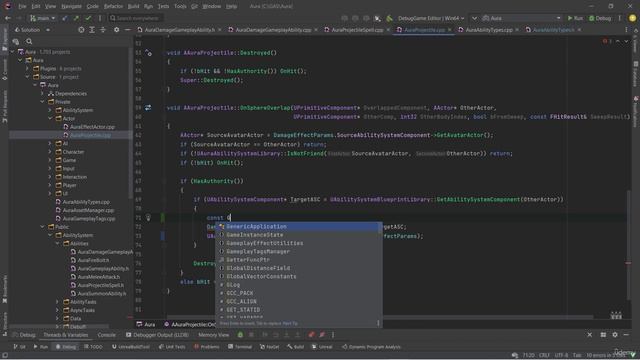Click the gutter icon beside OnSphereOverlap function
Viewport: 640px width, 360px height.
point(148,108)
